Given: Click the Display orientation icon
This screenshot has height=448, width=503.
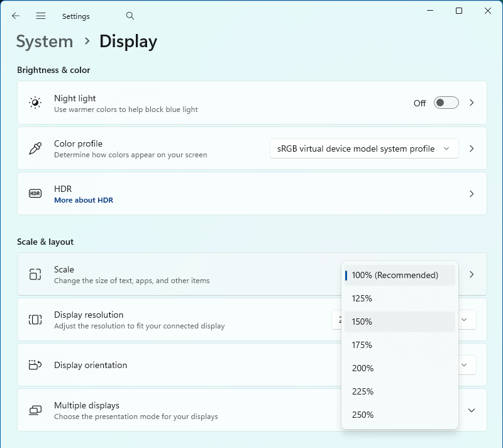Looking at the screenshot, I should [x=35, y=365].
